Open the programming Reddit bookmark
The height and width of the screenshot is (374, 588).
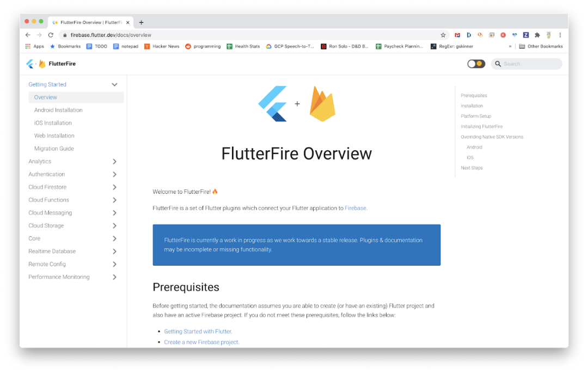click(203, 46)
